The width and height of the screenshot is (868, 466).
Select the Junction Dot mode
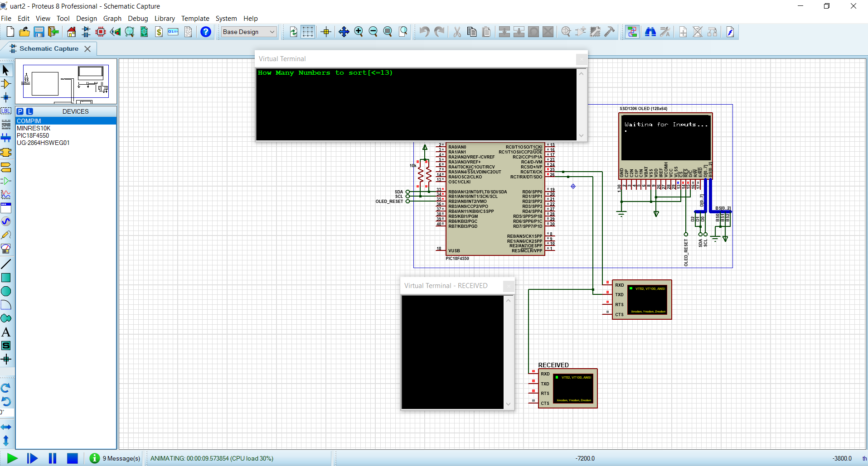tap(6, 97)
